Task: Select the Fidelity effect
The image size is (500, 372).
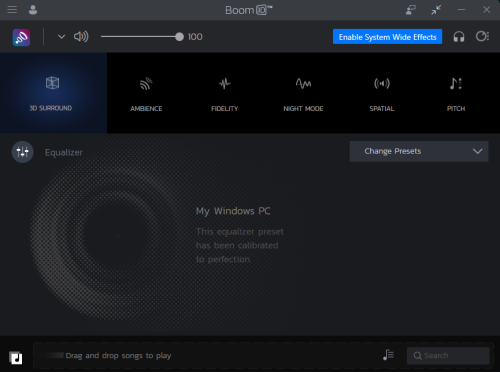Action: tap(225, 93)
